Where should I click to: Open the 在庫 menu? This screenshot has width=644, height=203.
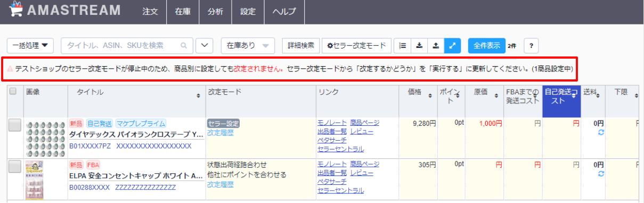pos(183,12)
